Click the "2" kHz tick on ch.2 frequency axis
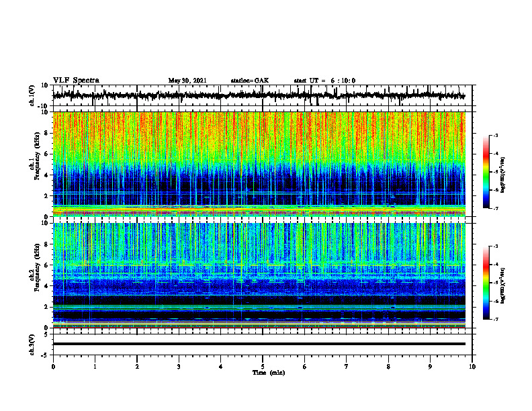This screenshot has width=532, height=411. click(x=46, y=307)
